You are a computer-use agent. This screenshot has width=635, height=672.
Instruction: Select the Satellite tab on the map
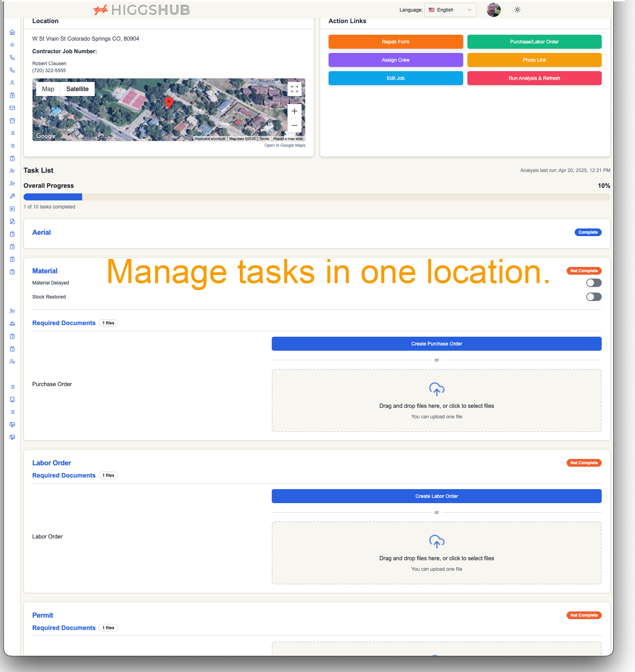77,89
